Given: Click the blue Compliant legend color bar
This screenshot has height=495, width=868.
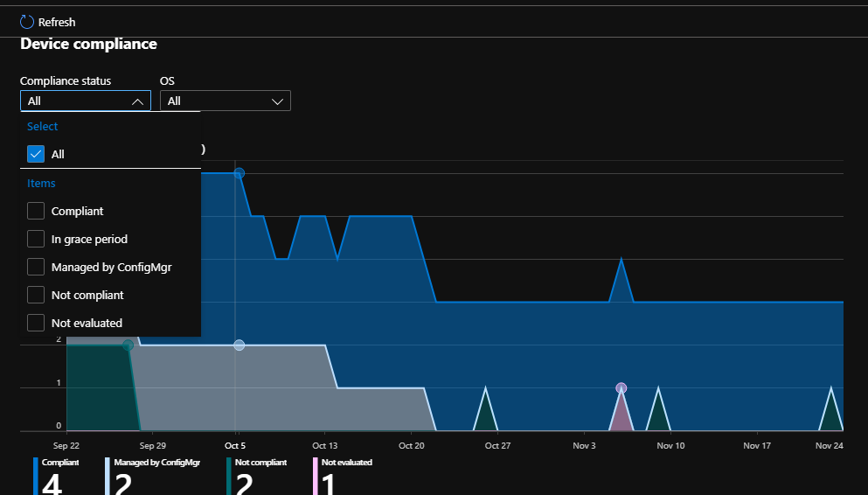Looking at the screenshot, I should 36,476.
